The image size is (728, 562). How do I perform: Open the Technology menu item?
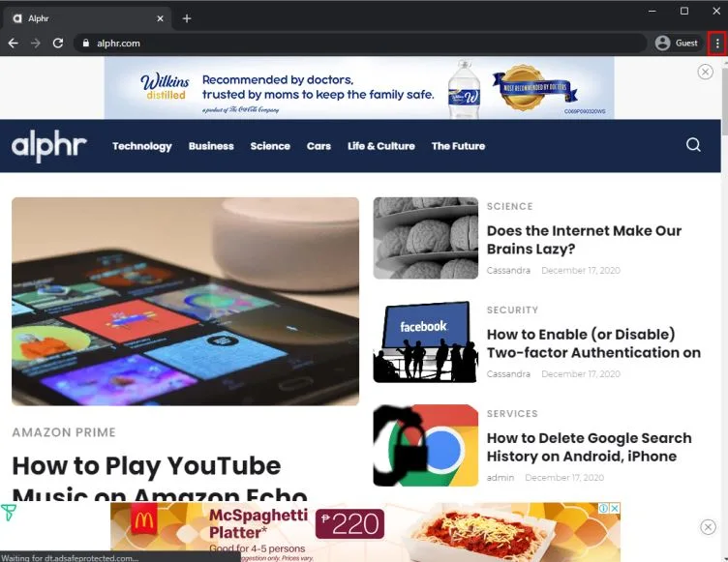click(142, 146)
